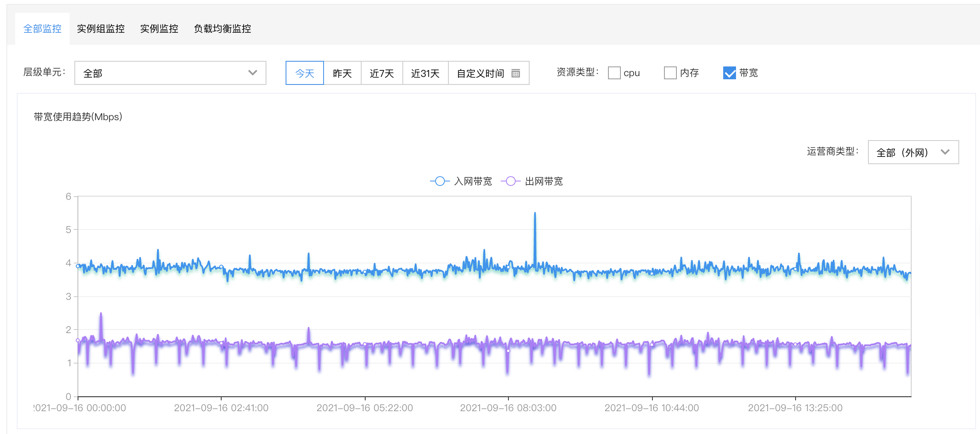Click the tallest blue spike on chart
Image resolution: width=980 pixels, height=434 pixels.
[535, 214]
